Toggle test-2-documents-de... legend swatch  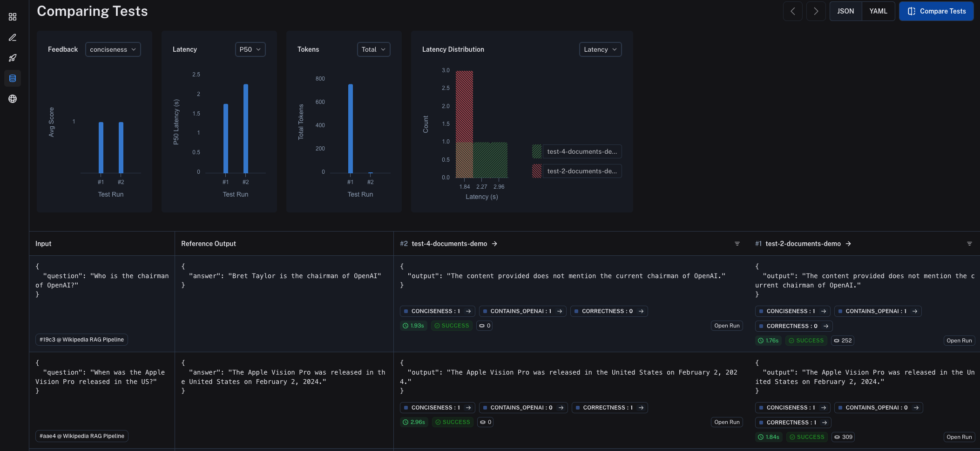(x=537, y=171)
